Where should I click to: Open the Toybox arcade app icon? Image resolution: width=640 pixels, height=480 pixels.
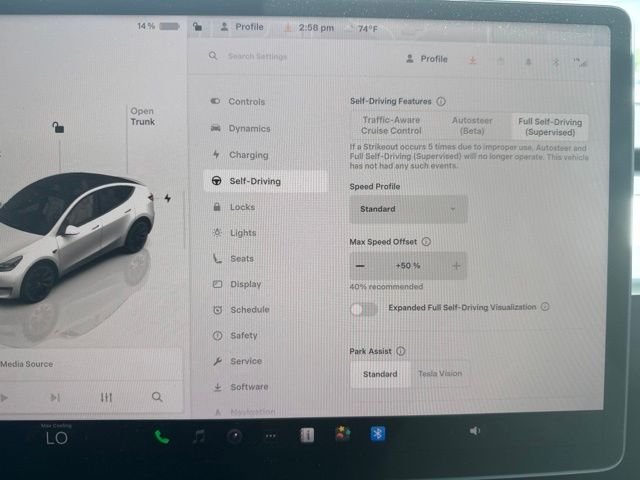(342, 434)
